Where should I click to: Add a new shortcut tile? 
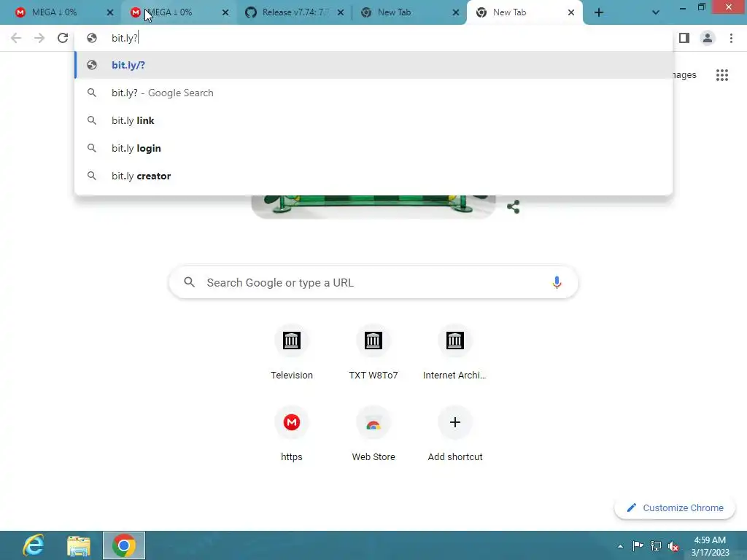coord(455,435)
